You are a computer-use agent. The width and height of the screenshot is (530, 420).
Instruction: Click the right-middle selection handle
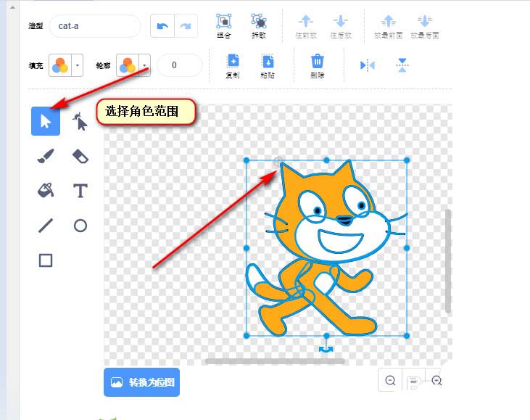(x=407, y=248)
